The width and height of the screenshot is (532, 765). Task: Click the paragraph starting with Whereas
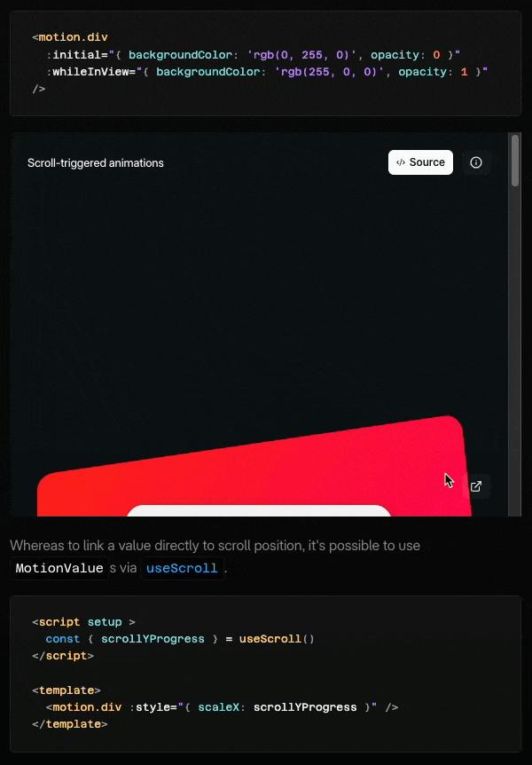click(215, 545)
